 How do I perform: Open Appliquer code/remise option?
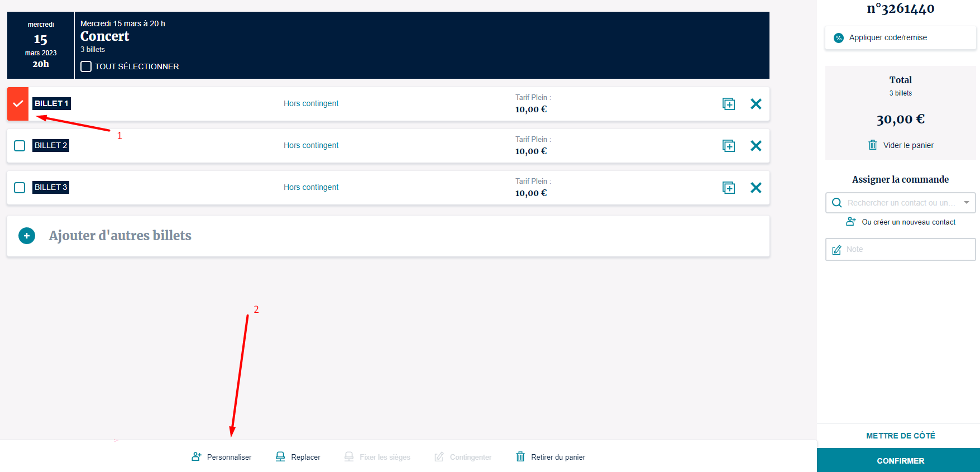887,38
